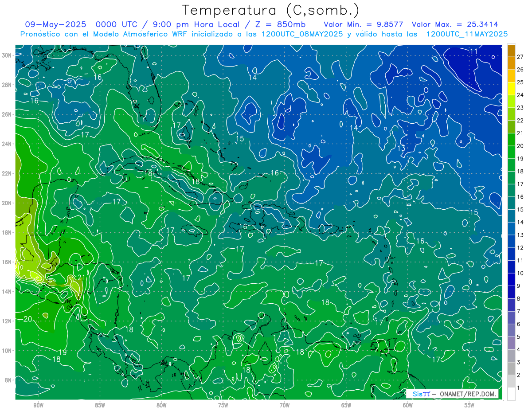Click the "90W" longitude axis label

click(x=38, y=405)
